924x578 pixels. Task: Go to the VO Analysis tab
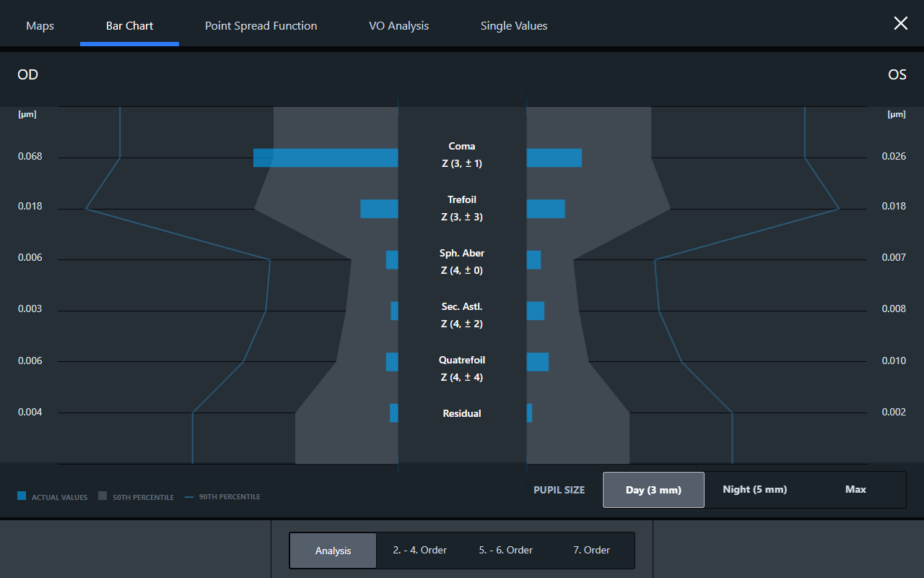click(398, 26)
